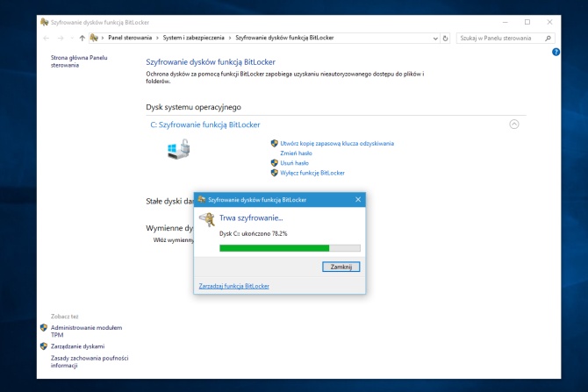Collapse the C: drive BitLocker section
This screenshot has height=392, width=588.
[514, 125]
